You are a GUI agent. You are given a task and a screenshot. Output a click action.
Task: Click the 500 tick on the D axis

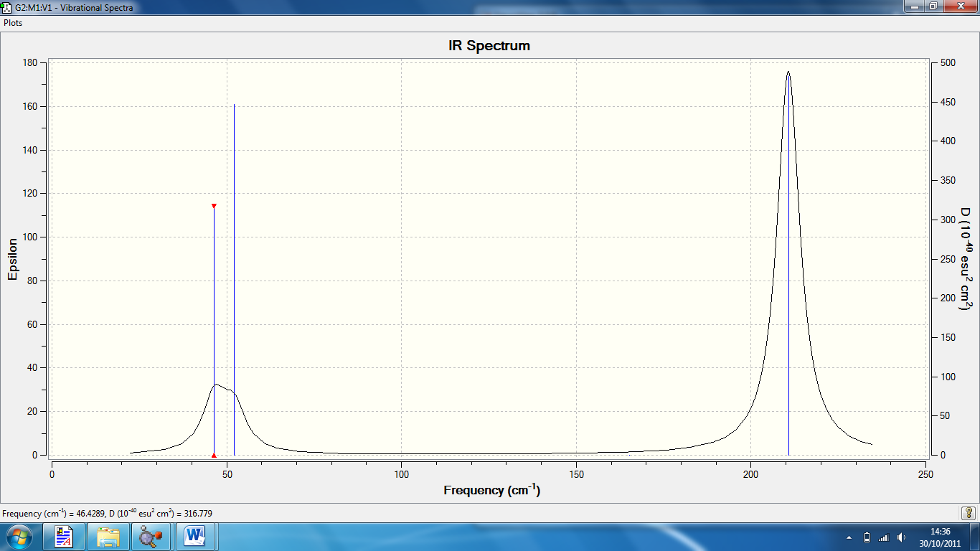(948, 62)
